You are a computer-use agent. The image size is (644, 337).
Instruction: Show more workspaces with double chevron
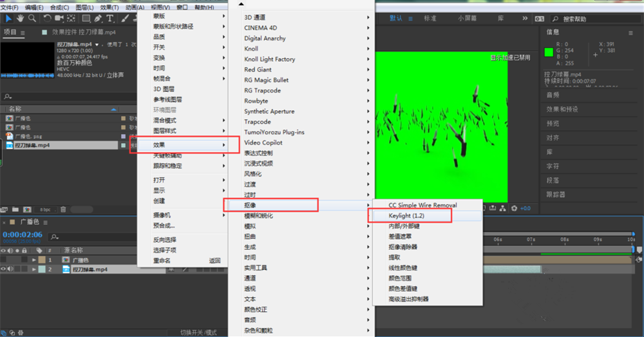[525, 19]
